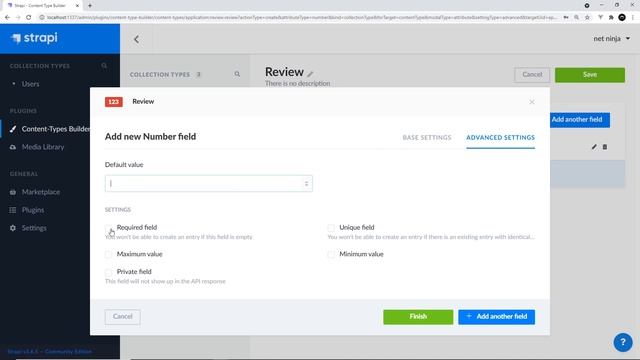640x360 pixels.
Task: Open the Marketplace basket icon
Action: (13, 192)
